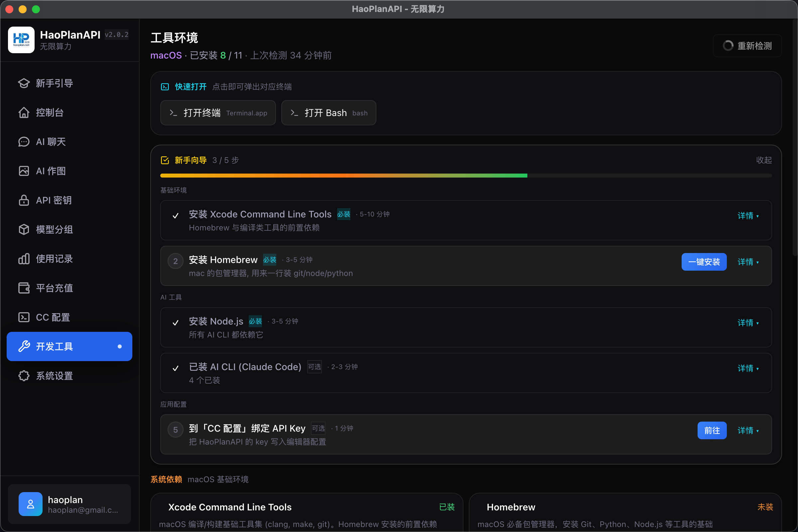Screen dimensions: 798x532
Task: Click the checkmark for AI CLI (Claude Code) step
Action: (176, 368)
